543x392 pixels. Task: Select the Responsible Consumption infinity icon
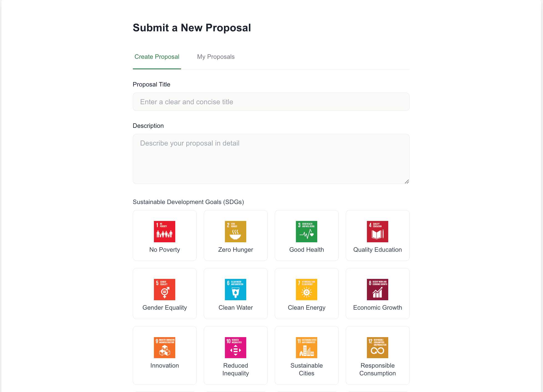pos(377,348)
